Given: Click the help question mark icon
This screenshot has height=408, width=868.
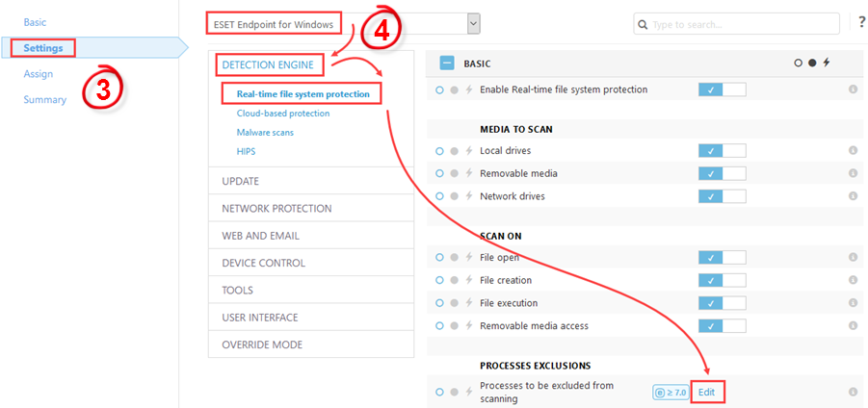Looking at the screenshot, I should tap(862, 23).
